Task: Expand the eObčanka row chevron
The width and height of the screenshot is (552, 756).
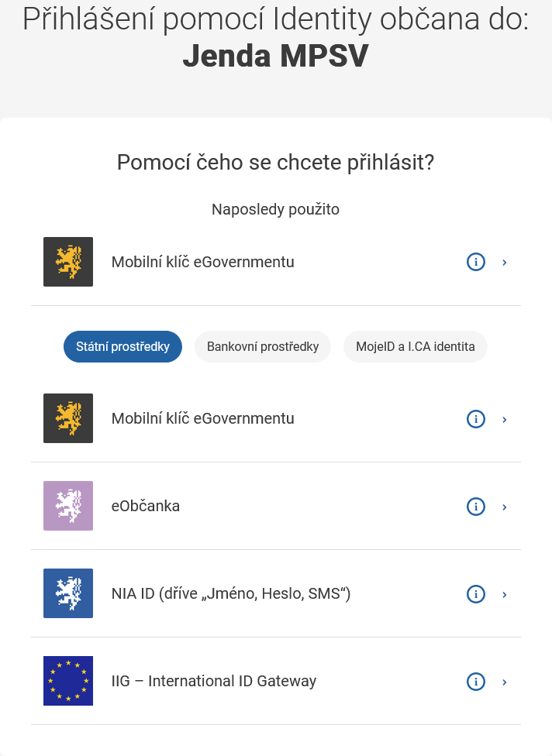Action: coord(504,507)
